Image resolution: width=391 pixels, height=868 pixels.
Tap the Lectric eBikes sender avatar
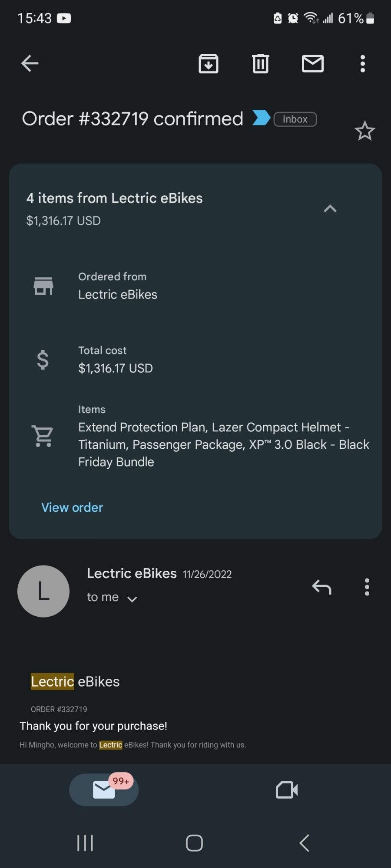pos(43,591)
